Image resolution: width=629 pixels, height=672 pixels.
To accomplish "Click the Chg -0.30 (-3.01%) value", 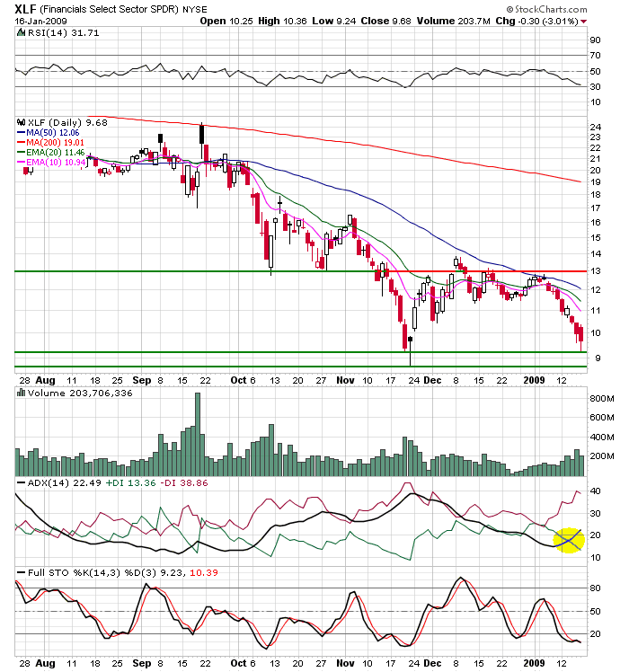I will click(x=536, y=21).
